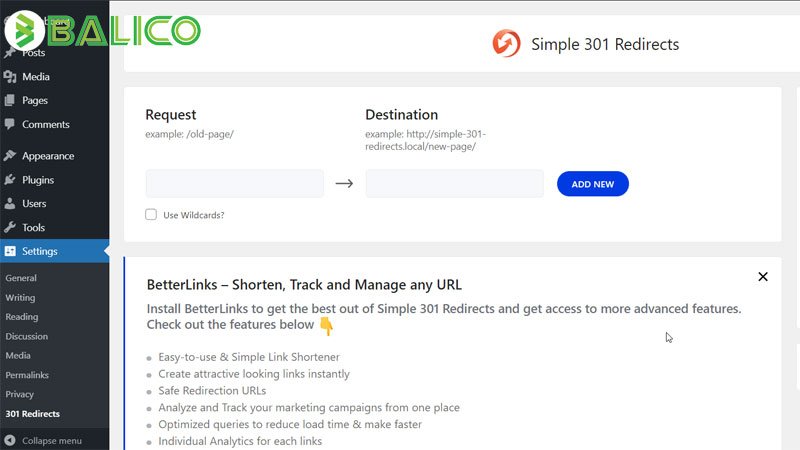Screen dimensions: 800x450
Task: Open Reading settings submenu
Action: [21, 317]
